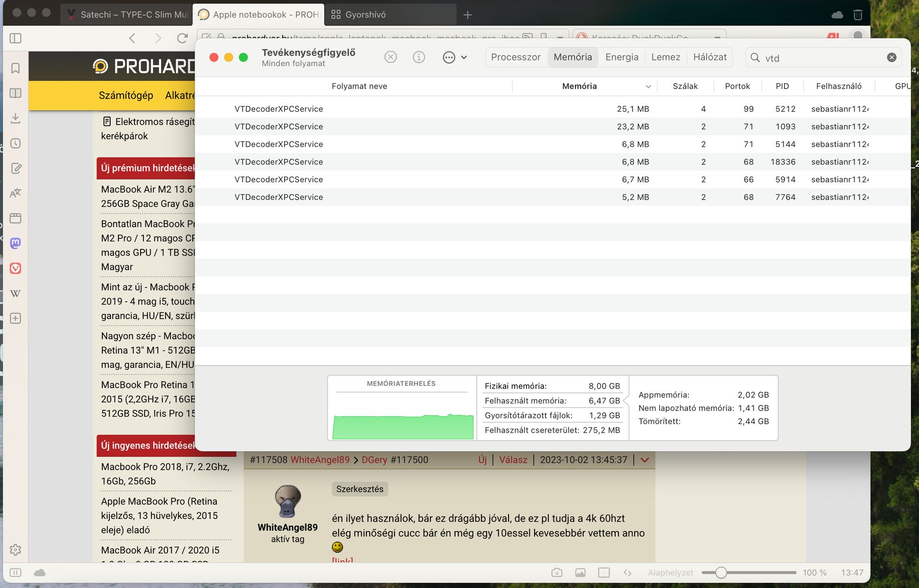Open the downloads panel icon
919x588 pixels.
coord(15,118)
